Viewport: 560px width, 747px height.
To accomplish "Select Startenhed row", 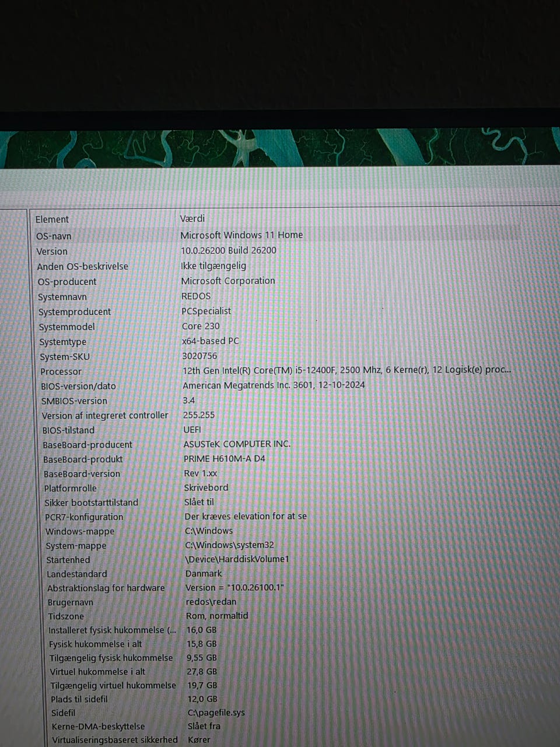I will click(x=68, y=560).
